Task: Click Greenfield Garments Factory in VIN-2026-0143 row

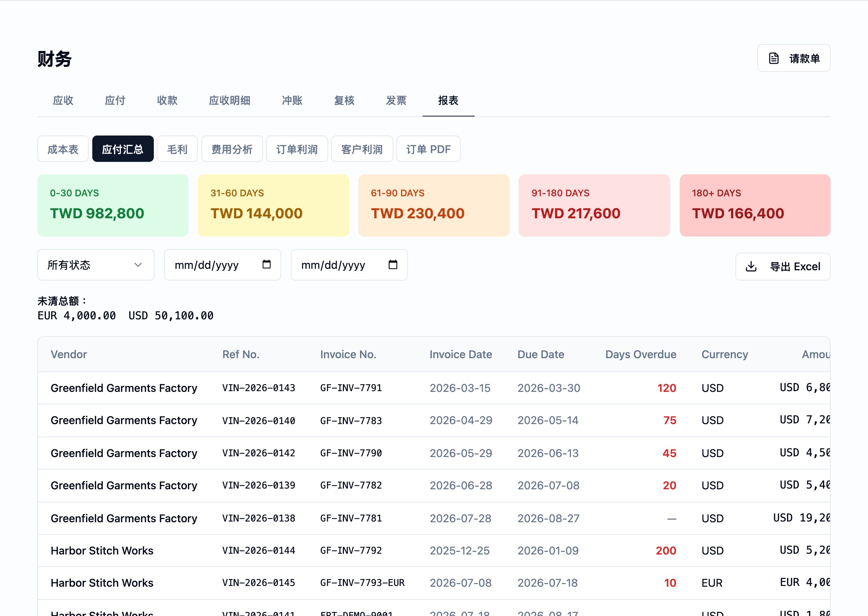Action: pos(124,388)
